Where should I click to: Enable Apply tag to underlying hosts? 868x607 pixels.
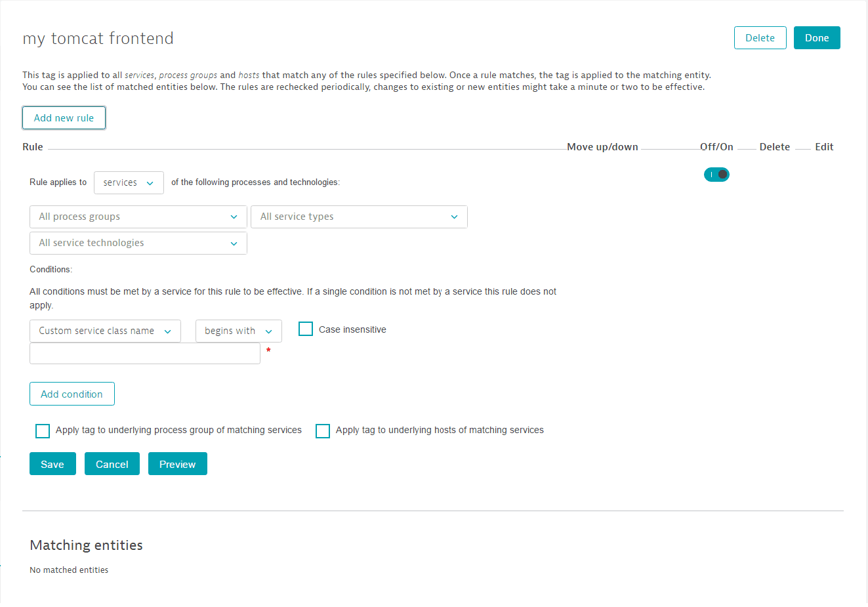[323, 430]
